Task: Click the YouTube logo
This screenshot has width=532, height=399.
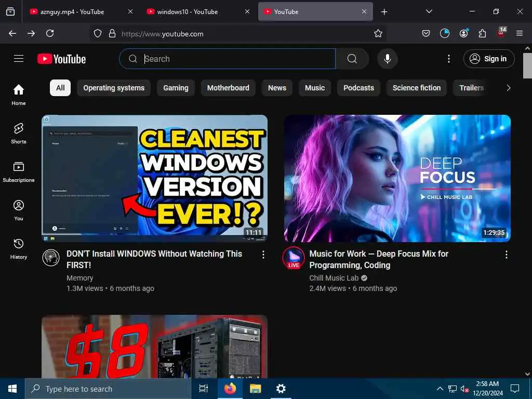Action: point(61,59)
